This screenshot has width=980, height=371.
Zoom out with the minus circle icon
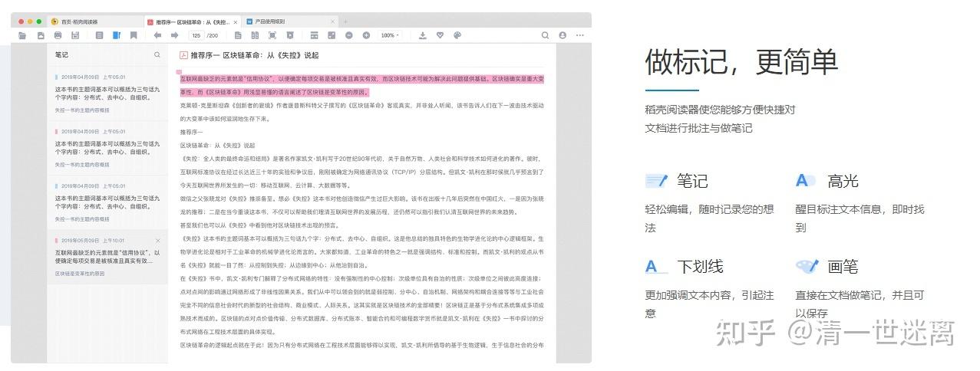(x=349, y=35)
